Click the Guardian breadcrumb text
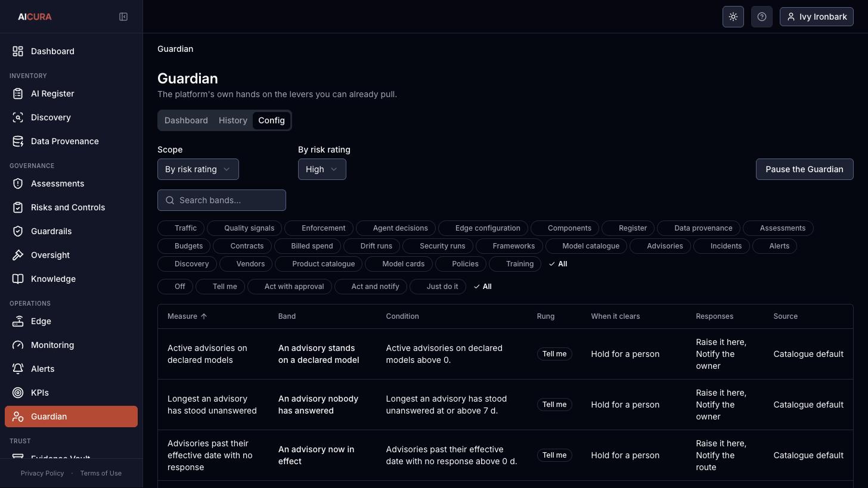The image size is (868, 488). click(175, 49)
